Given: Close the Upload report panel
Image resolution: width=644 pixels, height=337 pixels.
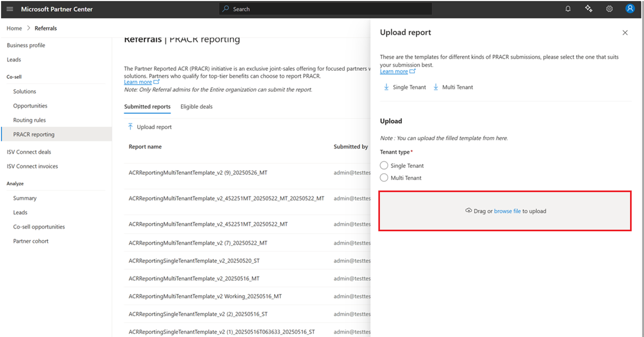Looking at the screenshot, I should [x=625, y=33].
